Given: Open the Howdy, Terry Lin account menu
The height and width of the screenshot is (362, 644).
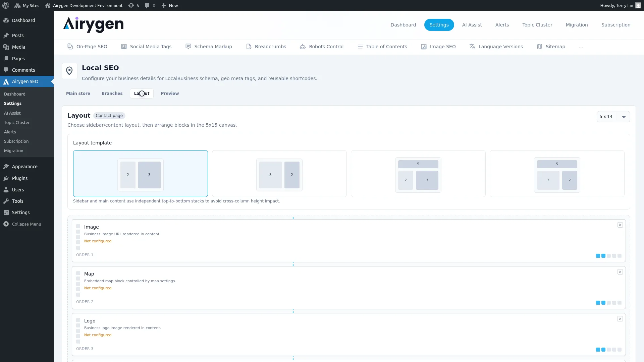Looking at the screenshot, I should pyautogui.click(x=621, y=5).
